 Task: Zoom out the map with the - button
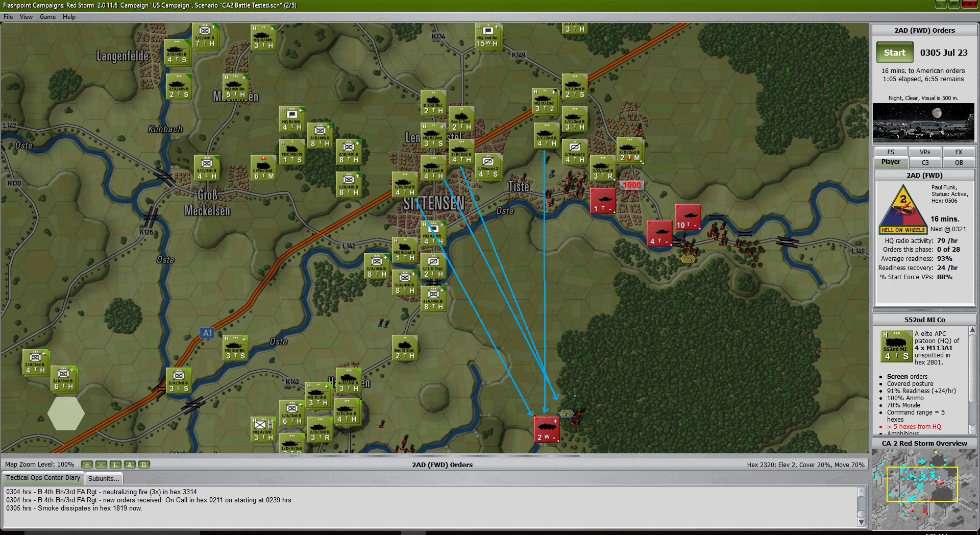pyautogui.click(x=101, y=465)
